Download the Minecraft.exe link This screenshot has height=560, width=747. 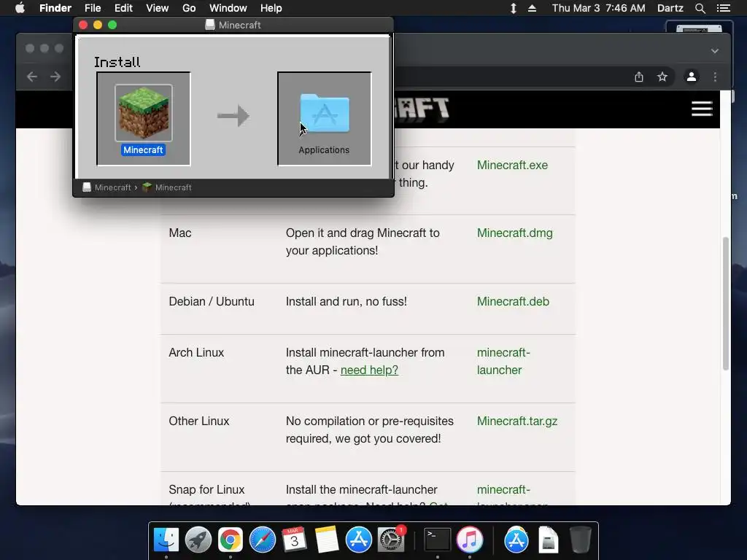click(512, 166)
